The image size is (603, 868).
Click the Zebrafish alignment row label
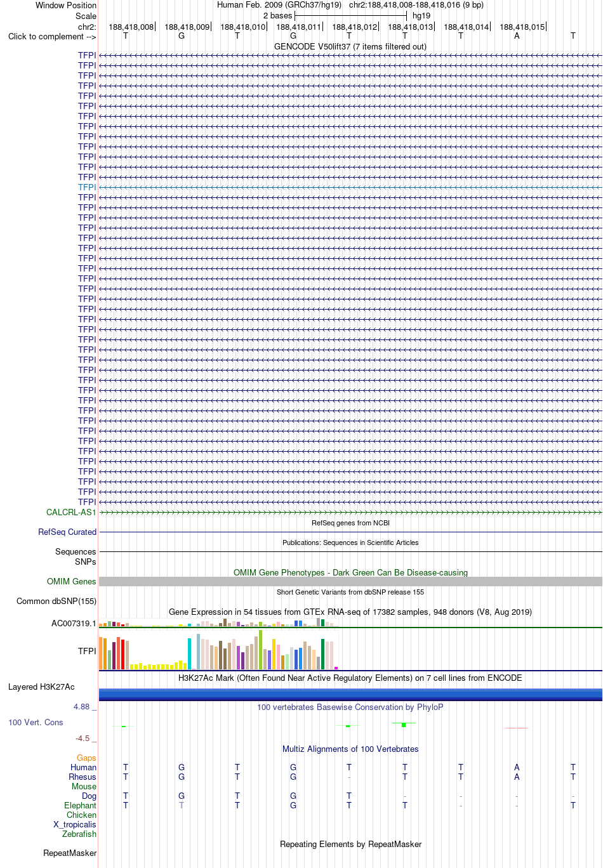click(x=79, y=834)
